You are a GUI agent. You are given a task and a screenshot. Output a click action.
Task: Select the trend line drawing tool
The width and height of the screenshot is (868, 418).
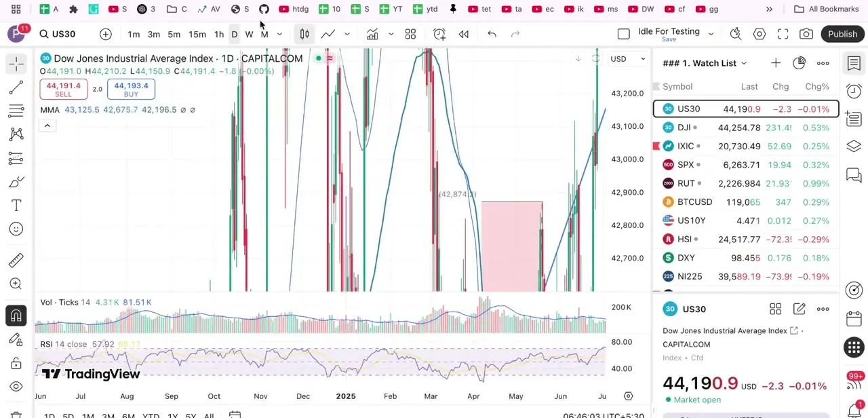coord(16,88)
